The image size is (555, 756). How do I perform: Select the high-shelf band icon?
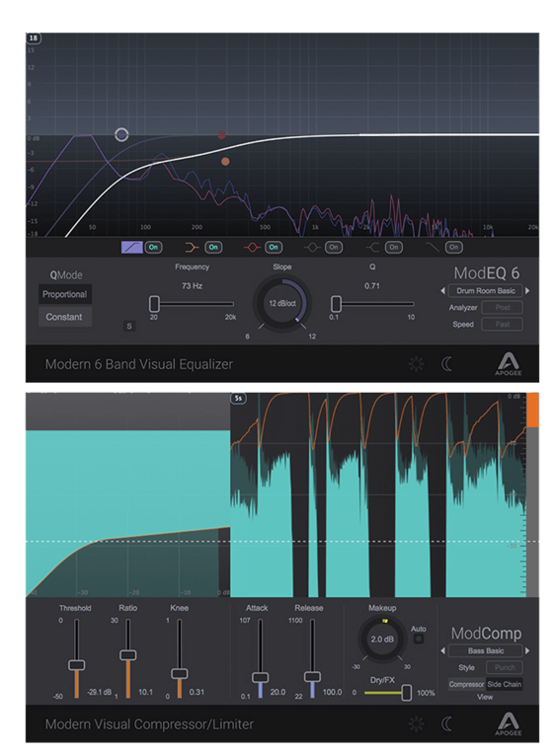(x=372, y=248)
